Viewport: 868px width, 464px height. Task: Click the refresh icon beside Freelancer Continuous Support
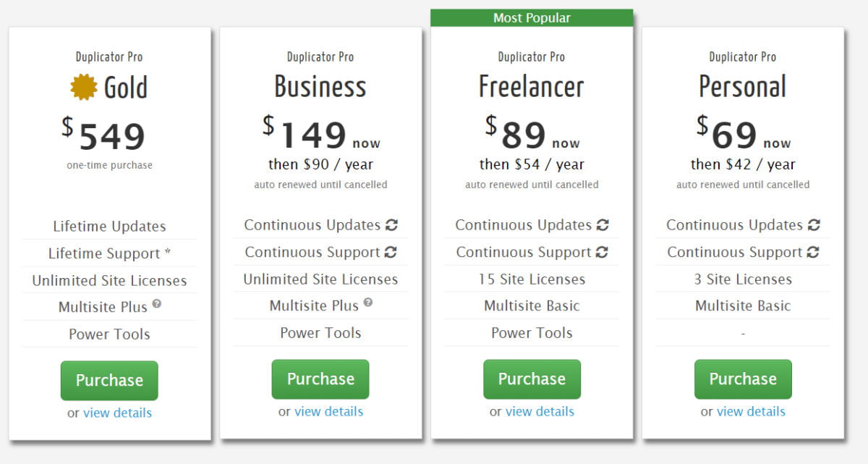601,252
